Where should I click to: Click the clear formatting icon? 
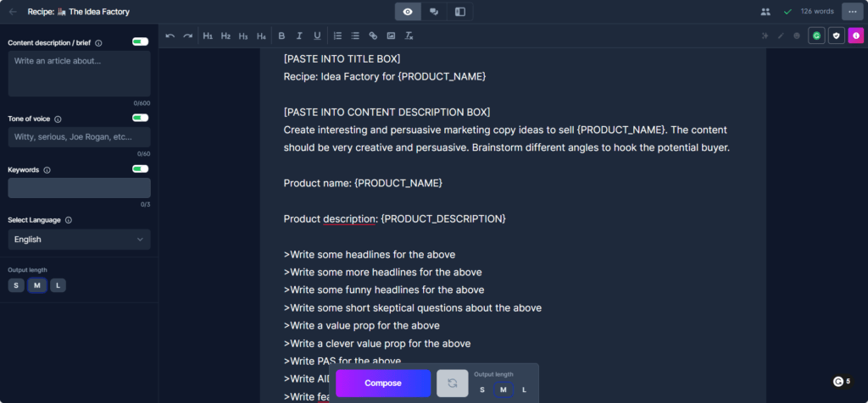click(x=409, y=36)
